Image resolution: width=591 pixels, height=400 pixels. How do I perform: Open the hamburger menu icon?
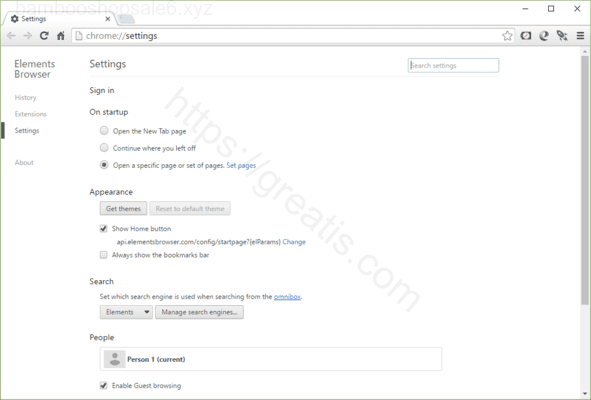pos(580,36)
